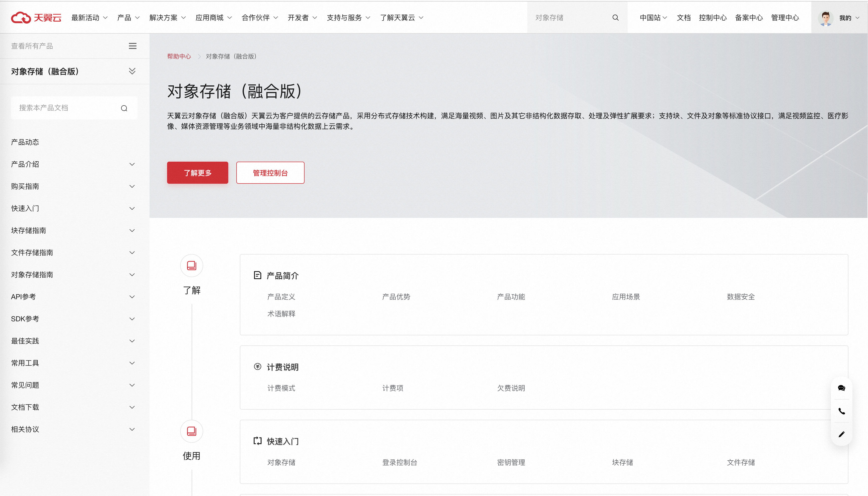This screenshot has width=868, height=496.
Task: Open the 产品定义 documentation link
Action: click(281, 297)
